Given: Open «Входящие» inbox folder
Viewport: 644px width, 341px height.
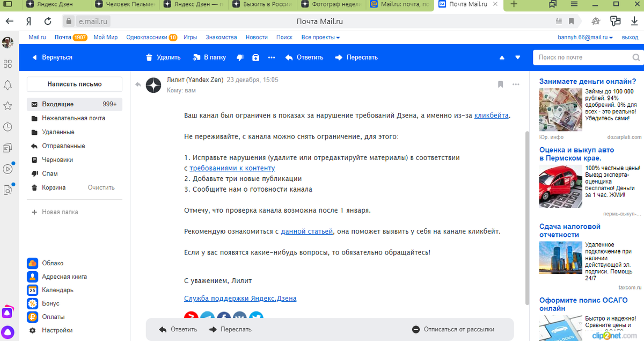Looking at the screenshot, I should click(x=75, y=104).
